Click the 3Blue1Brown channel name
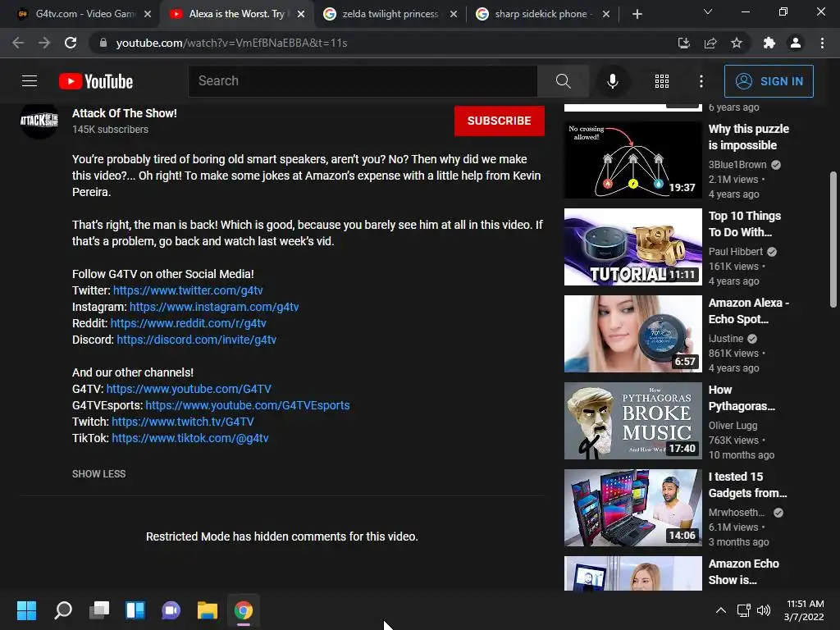The height and width of the screenshot is (630, 840). pos(737,164)
